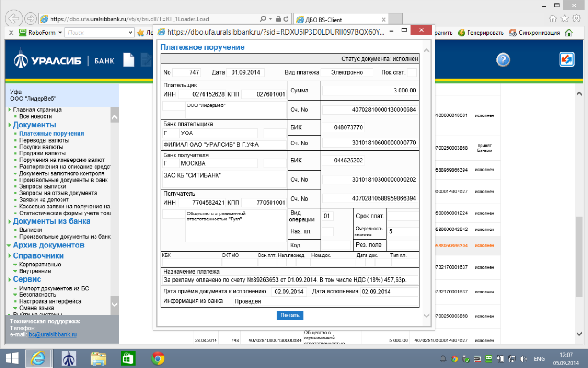Image resolution: width=588 pixels, height=368 pixels.
Task: Open the Uralsib app on the taskbar
Action: click(x=69, y=358)
